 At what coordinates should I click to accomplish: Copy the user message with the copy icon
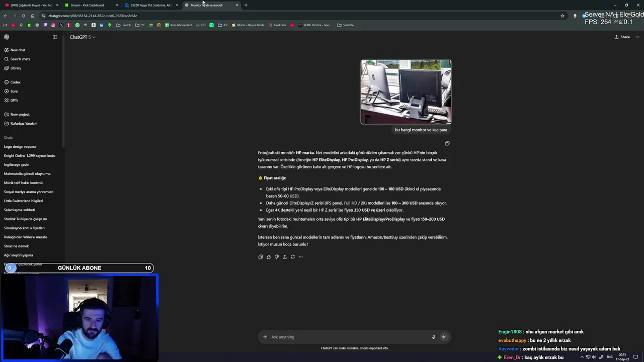tap(447, 143)
